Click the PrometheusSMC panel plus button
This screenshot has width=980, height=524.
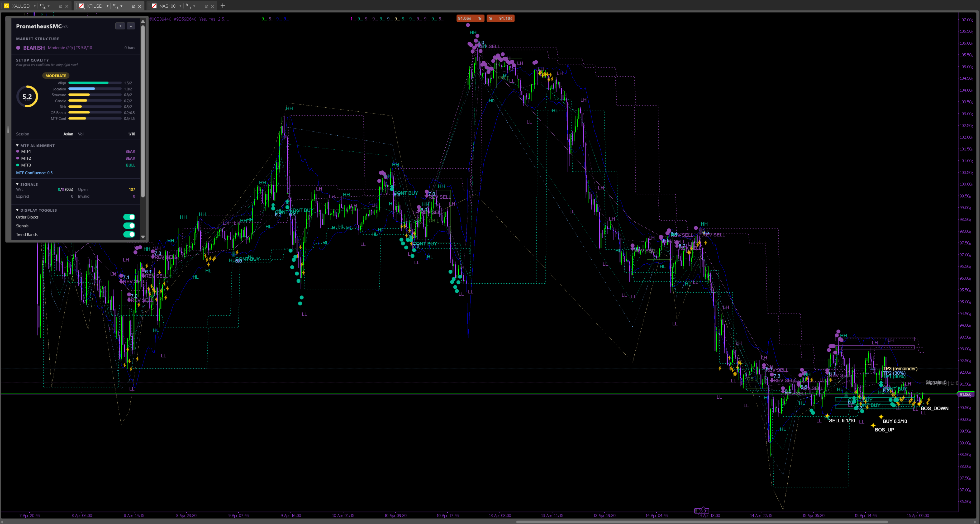120,26
